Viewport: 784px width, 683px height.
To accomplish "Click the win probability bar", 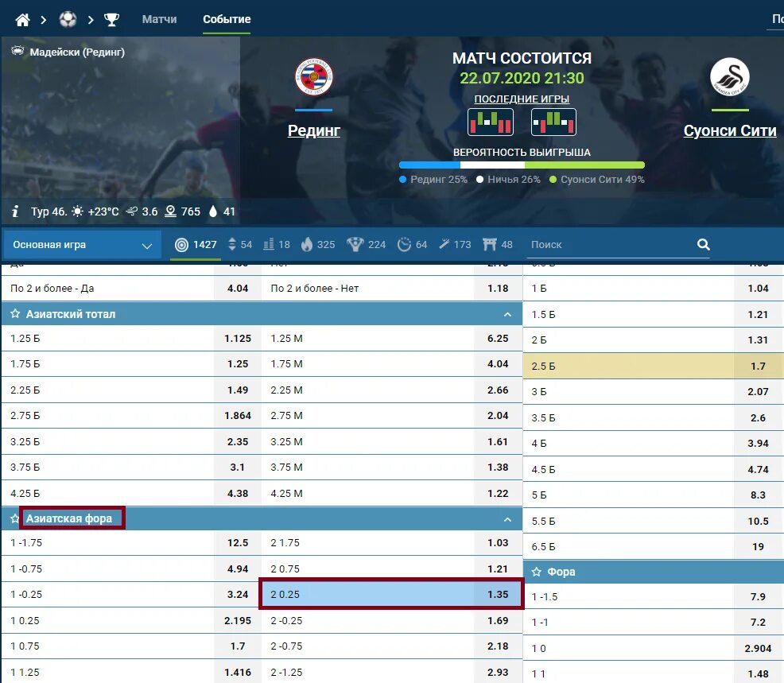I will tap(522, 165).
